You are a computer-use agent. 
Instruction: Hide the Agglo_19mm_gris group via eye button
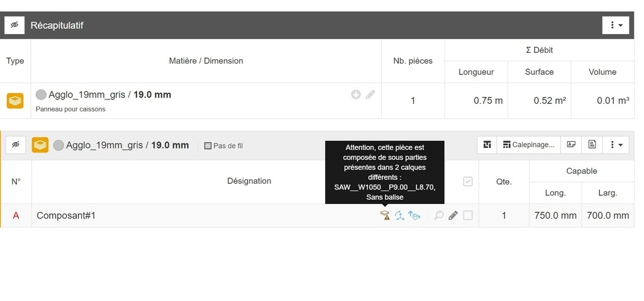(x=16, y=145)
